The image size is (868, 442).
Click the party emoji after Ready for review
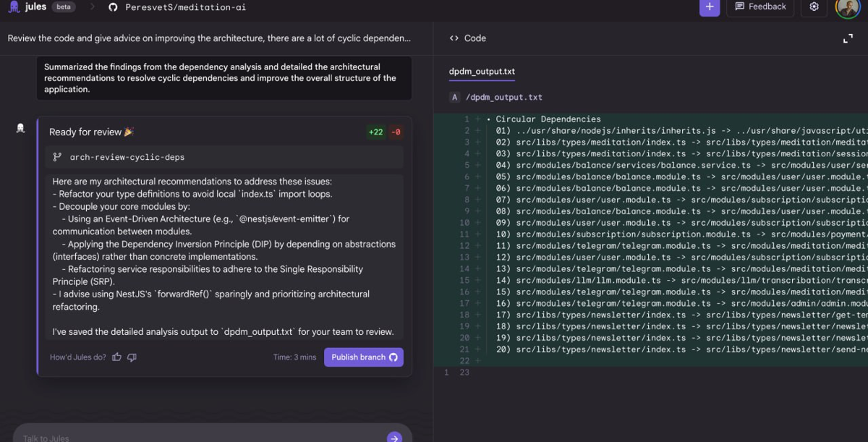(x=129, y=132)
